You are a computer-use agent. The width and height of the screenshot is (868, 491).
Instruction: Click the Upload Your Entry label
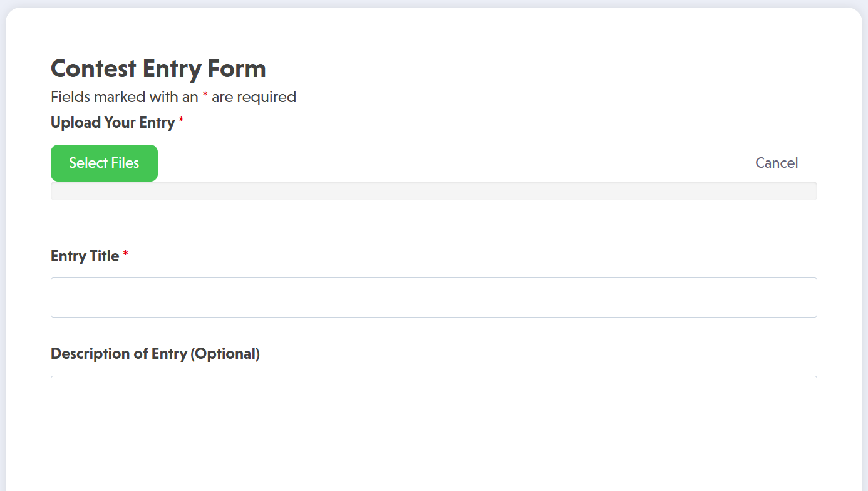click(113, 123)
